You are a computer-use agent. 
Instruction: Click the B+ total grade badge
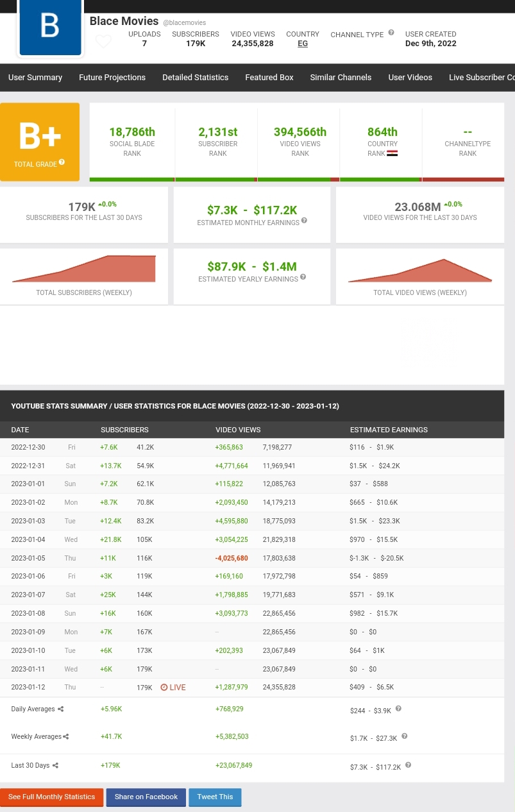[40, 142]
